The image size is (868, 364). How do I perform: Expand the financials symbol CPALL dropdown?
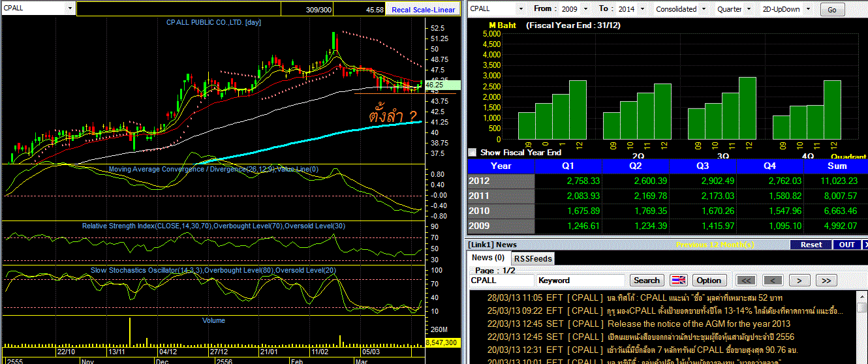coord(520,9)
